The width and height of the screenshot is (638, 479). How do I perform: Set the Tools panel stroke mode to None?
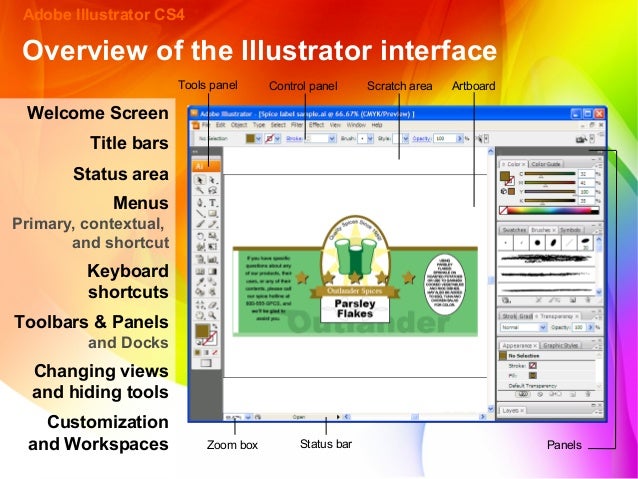click(215, 352)
